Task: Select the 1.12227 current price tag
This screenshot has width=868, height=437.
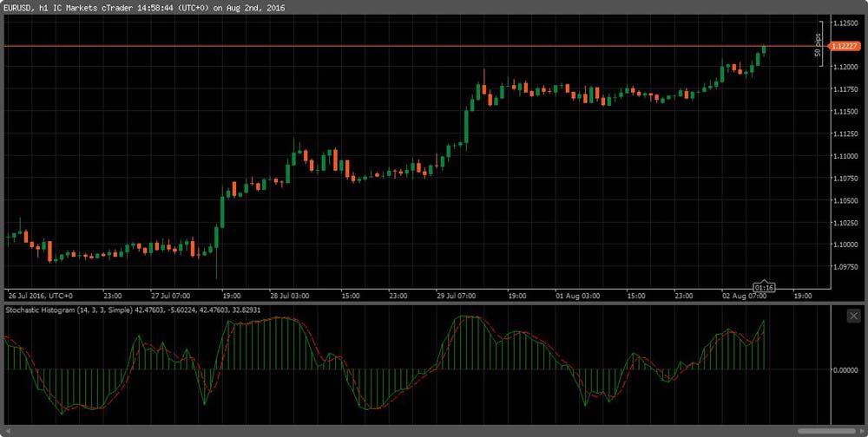Action: [845, 47]
